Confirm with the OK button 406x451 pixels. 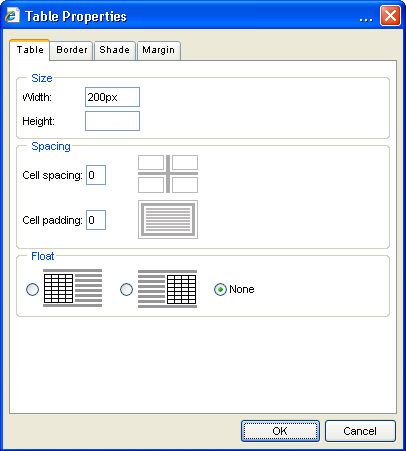click(x=280, y=431)
